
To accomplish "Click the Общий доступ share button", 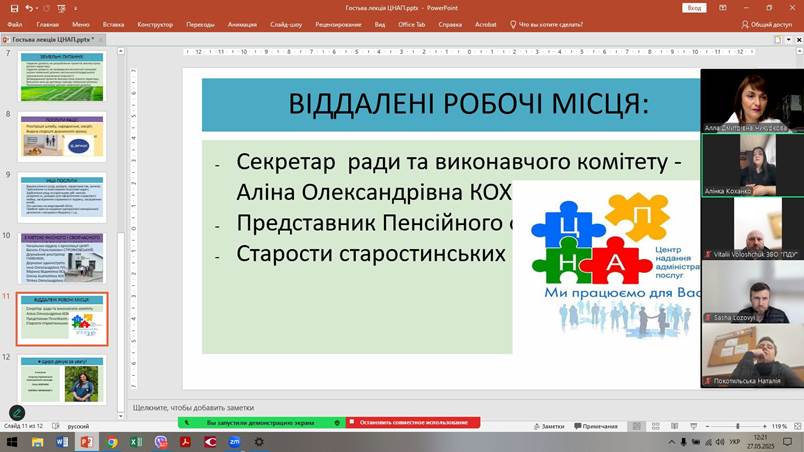I will click(770, 24).
